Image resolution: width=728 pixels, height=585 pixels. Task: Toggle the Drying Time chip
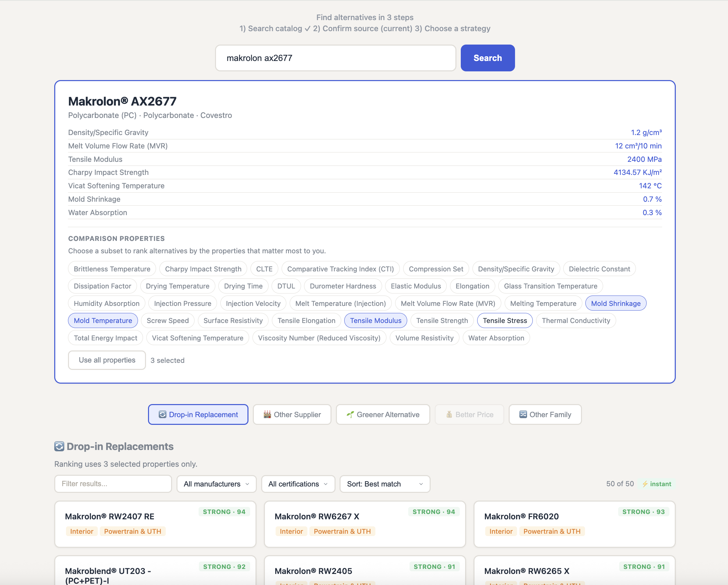click(x=243, y=286)
